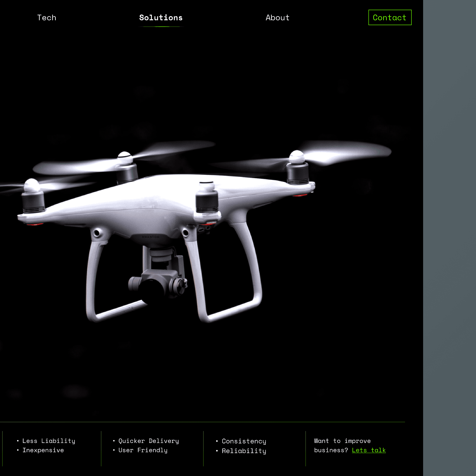
Task: Select the Less Liability bullet item
Action: point(48,441)
